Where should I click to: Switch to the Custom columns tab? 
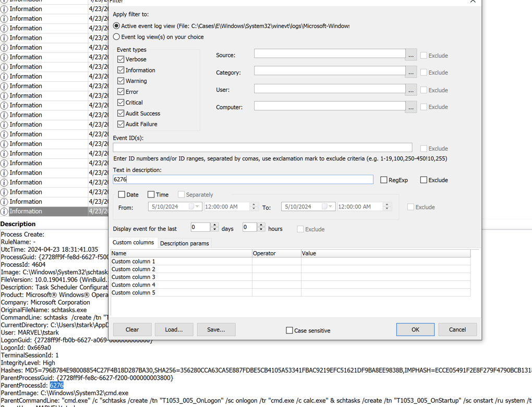point(134,243)
